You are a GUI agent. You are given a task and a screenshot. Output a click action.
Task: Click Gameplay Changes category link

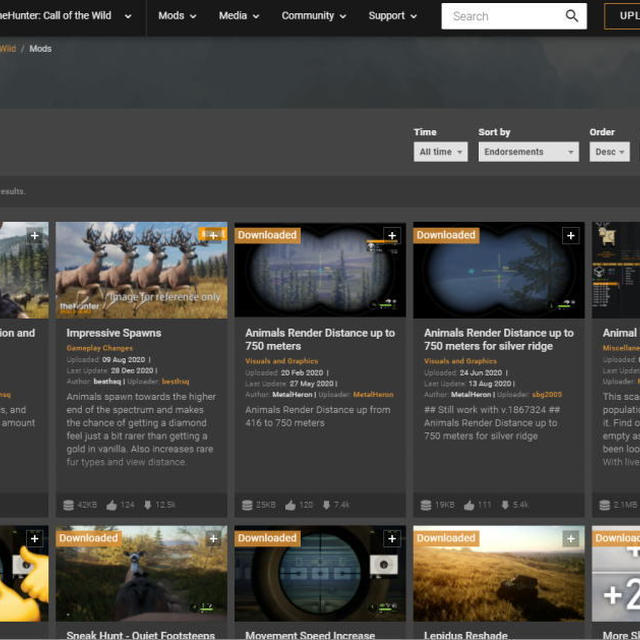[x=100, y=348]
